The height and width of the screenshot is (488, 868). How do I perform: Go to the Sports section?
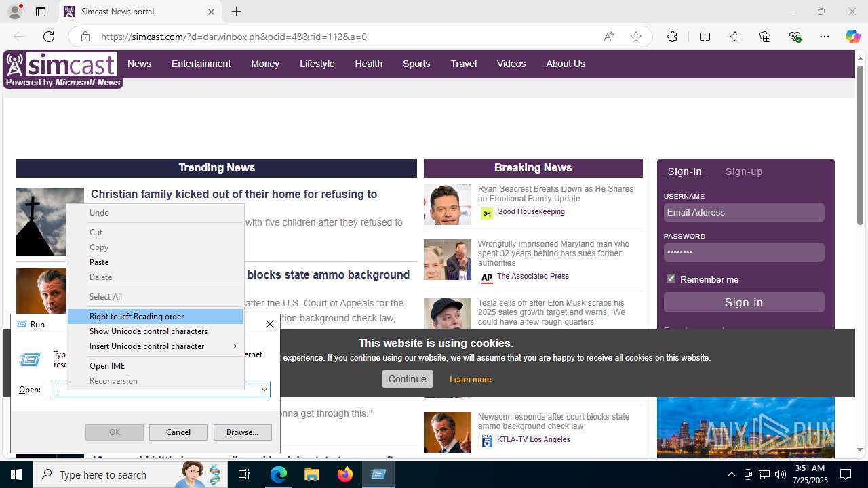point(416,64)
